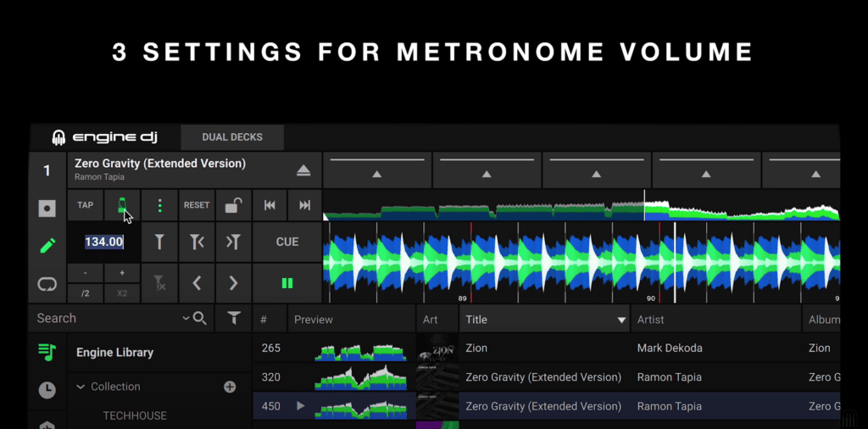Select the TECHHOUSE playlist
This screenshot has width=868, height=429.
[135, 415]
